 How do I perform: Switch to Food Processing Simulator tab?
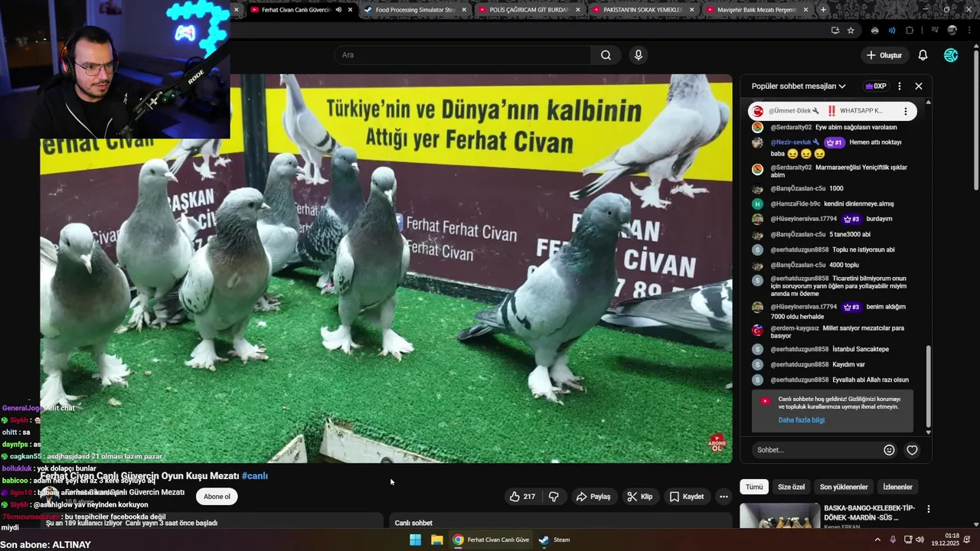(x=414, y=10)
